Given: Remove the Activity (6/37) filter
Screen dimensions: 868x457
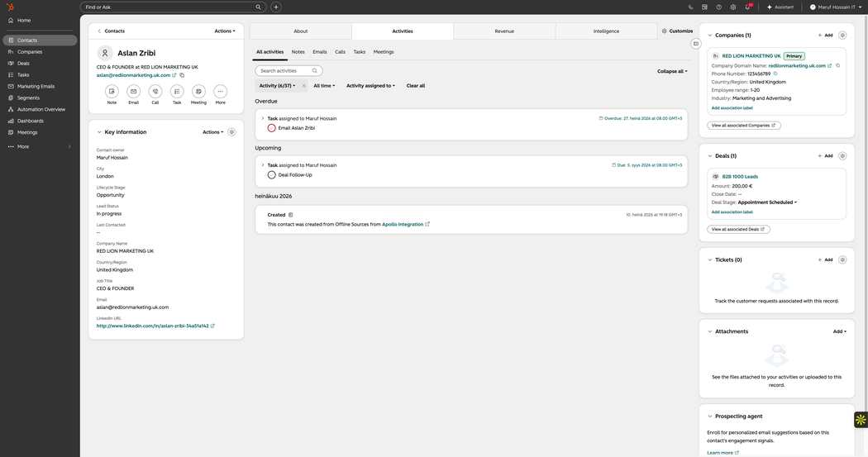Looking at the screenshot, I should [x=303, y=86].
